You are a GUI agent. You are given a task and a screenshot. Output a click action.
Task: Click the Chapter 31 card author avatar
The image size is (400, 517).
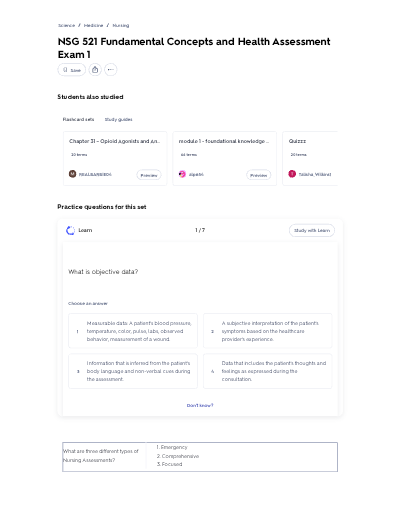(x=72, y=174)
